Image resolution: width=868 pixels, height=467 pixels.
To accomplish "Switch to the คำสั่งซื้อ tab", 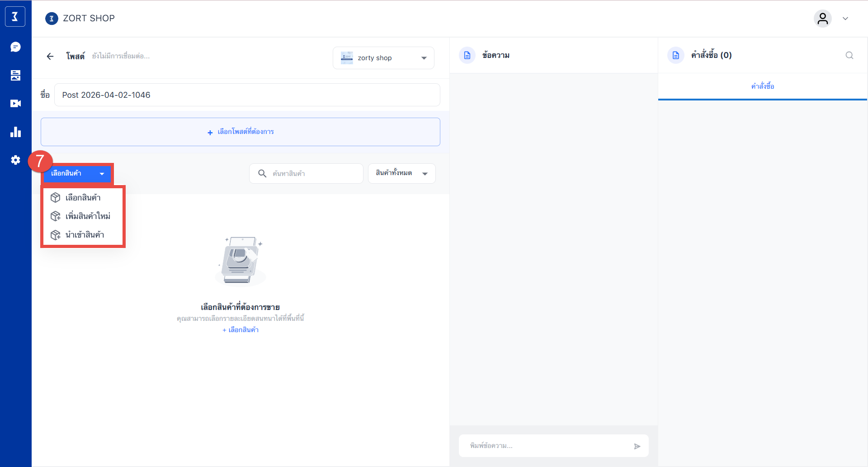I will click(x=762, y=86).
